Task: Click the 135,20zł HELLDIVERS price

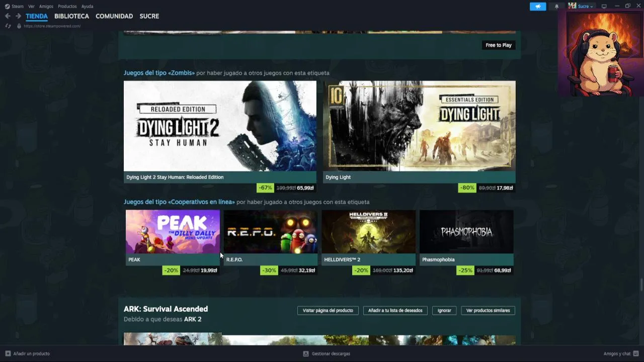Action: click(403, 270)
